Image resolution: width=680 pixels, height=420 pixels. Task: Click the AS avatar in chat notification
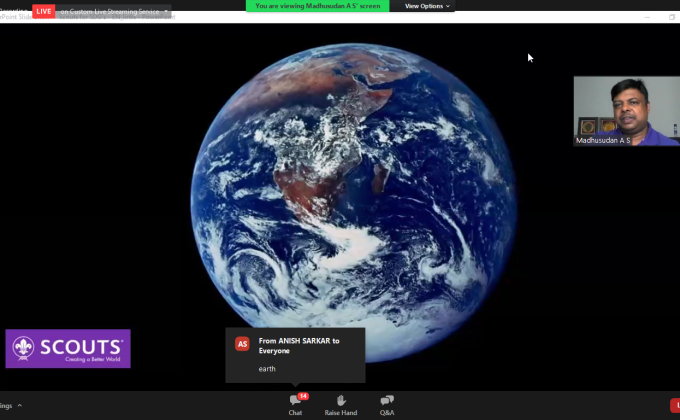click(x=242, y=344)
